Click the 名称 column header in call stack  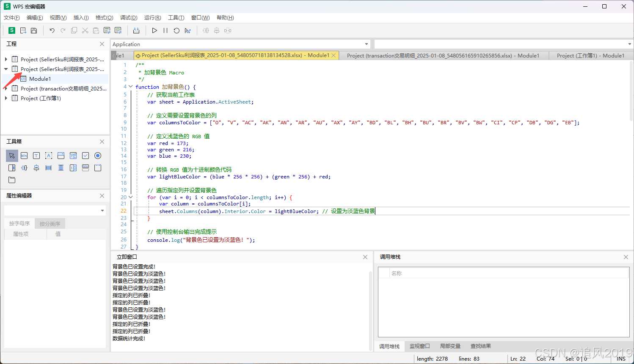509,273
